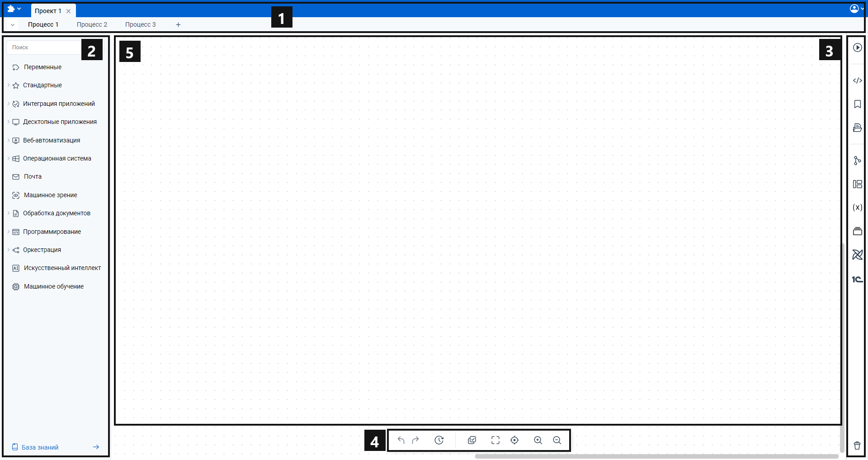
Task: Undo the last action
Action: click(x=401, y=440)
